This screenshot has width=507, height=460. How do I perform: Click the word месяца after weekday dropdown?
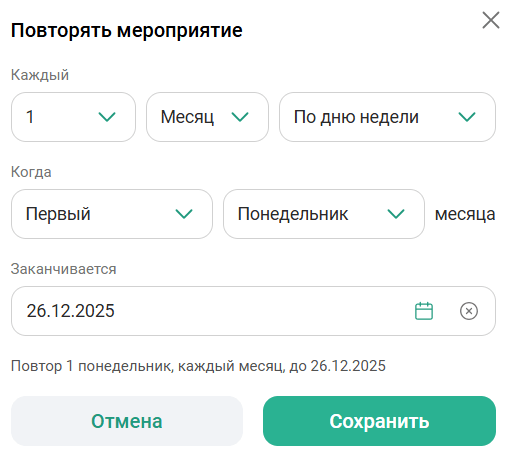pos(465,214)
